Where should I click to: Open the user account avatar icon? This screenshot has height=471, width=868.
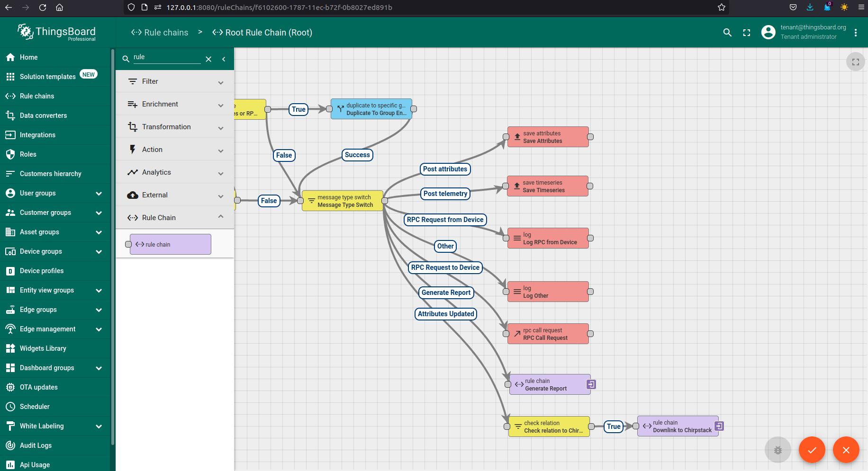click(768, 32)
